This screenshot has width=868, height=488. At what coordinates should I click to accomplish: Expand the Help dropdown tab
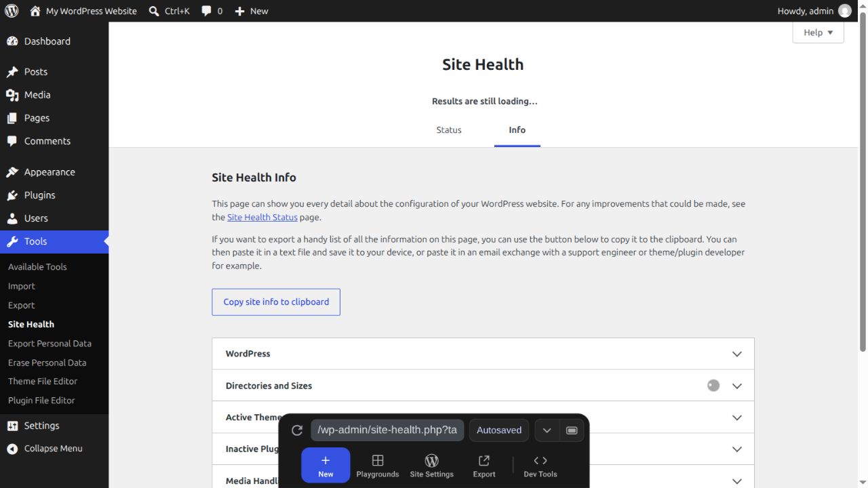pyautogui.click(x=818, y=33)
